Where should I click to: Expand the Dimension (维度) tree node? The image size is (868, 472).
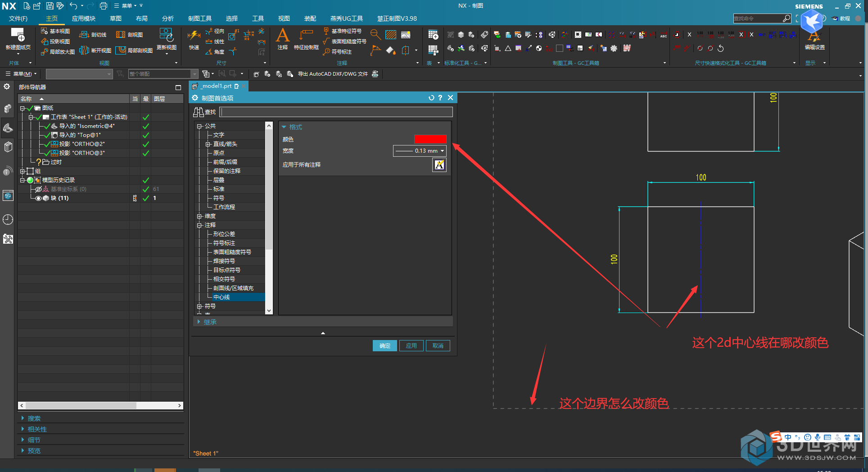[199, 216]
